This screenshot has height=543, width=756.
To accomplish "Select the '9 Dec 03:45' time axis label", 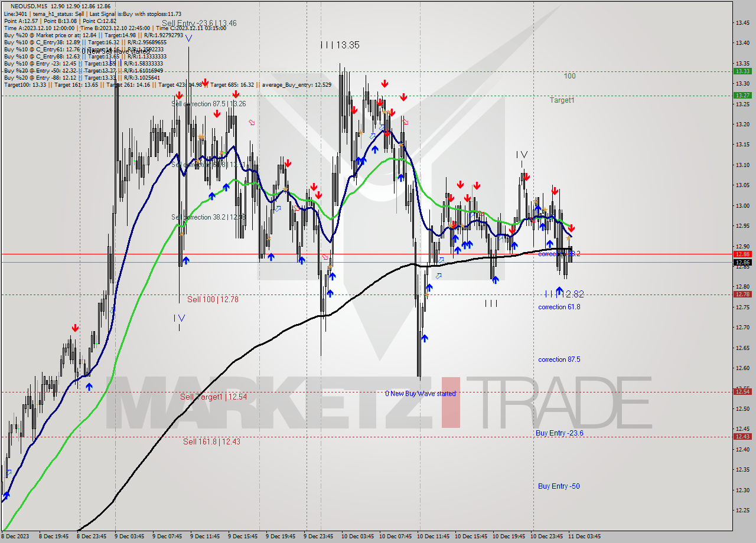I will pyautogui.click(x=129, y=537).
